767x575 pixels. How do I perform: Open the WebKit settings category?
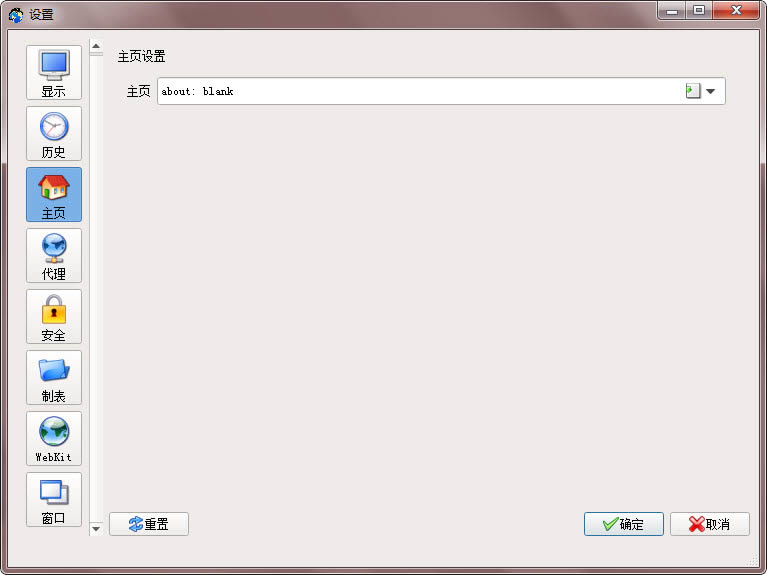pyautogui.click(x=54, y=438)
